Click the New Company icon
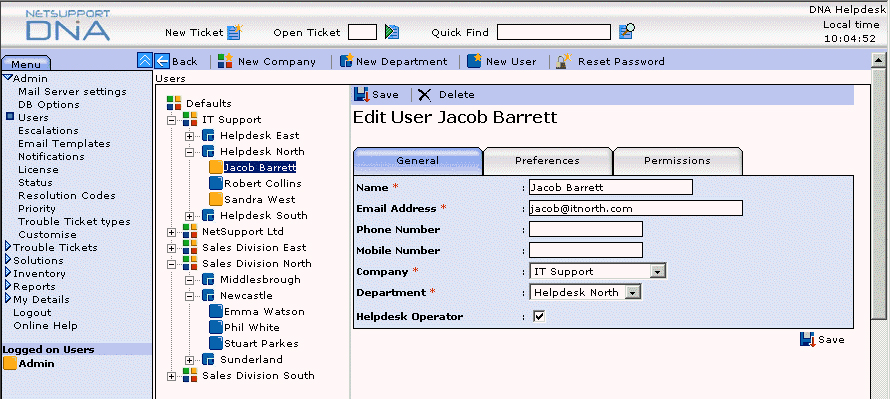Image resolution: width=890 pixels, height=399 pixels. (225, 61)
